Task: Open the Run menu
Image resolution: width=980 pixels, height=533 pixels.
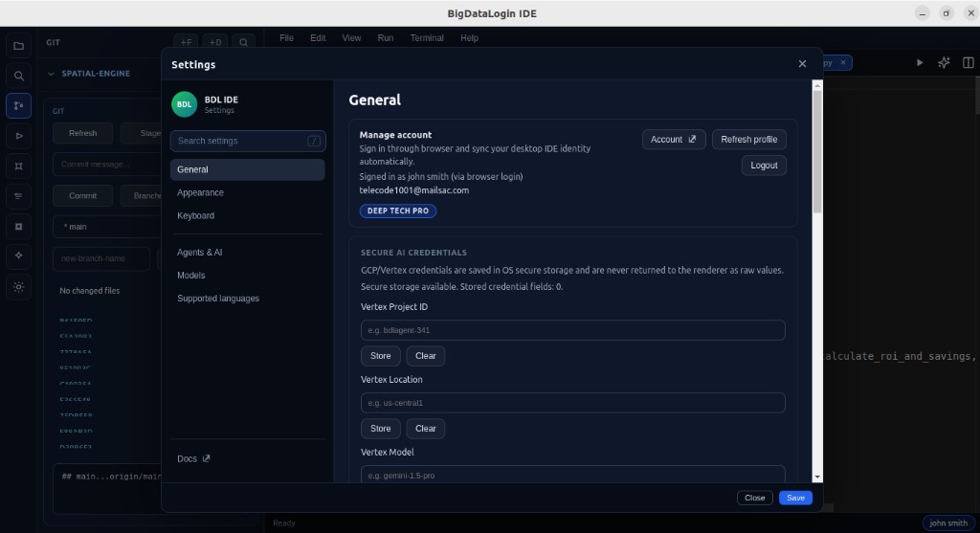Action: pos(386,38)
